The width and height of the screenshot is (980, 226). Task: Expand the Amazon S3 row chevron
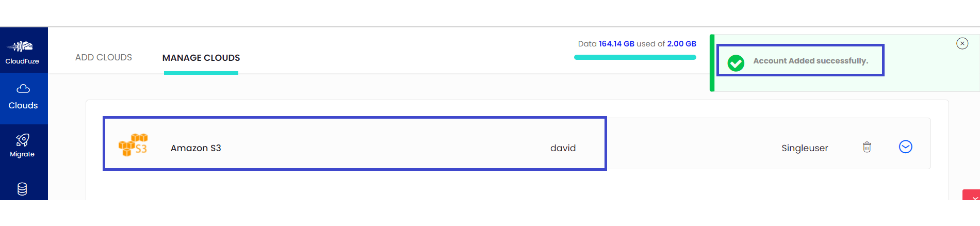(x=906, y=147)
